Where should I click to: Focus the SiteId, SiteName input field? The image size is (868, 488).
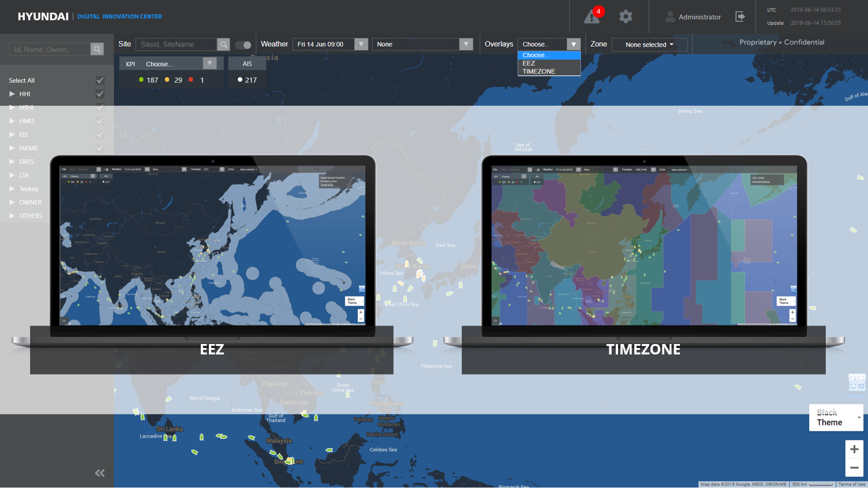(x=176, y=45)
